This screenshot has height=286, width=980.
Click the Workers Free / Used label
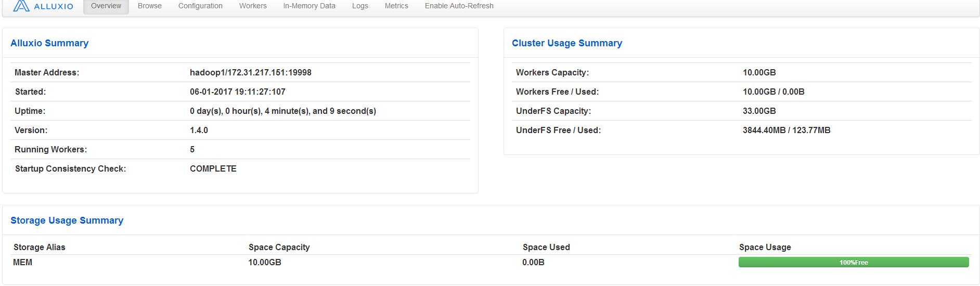coord(557,92)
